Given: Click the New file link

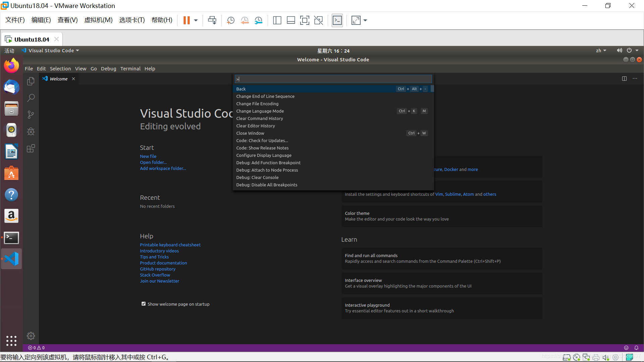Looking at the screenshot, I should pos(148,156).
